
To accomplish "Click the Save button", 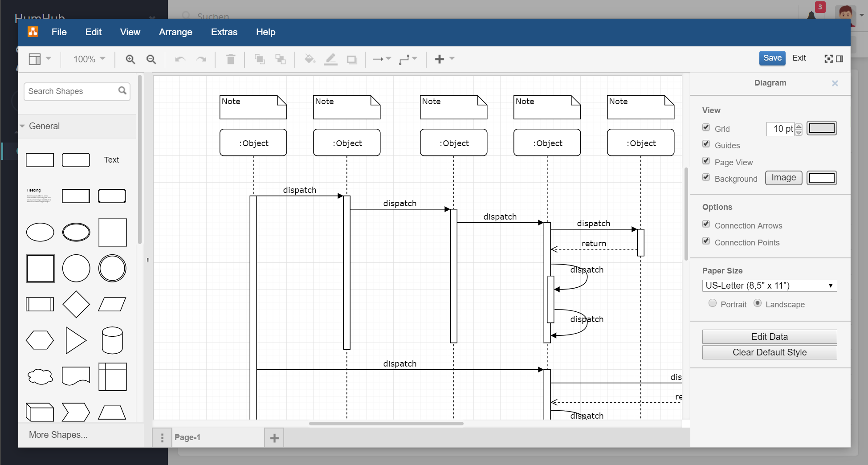I will point(772,58).
